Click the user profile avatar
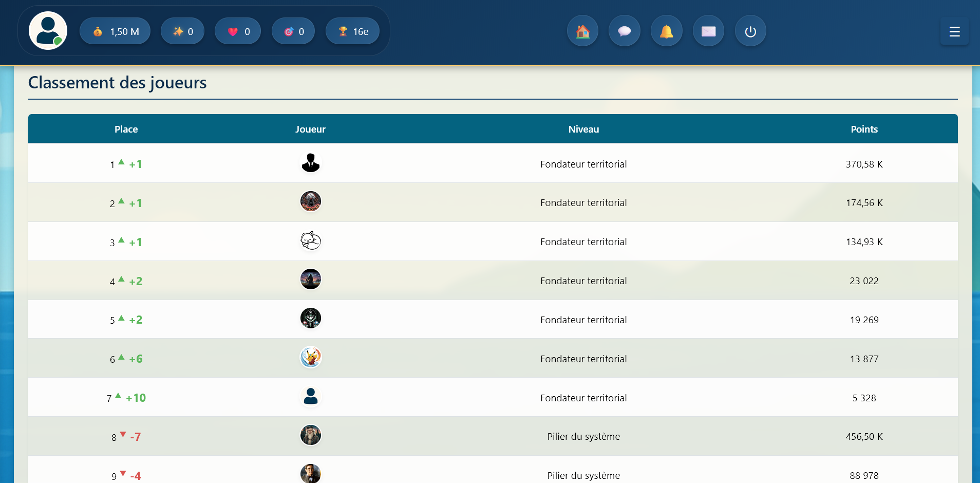 48,31
